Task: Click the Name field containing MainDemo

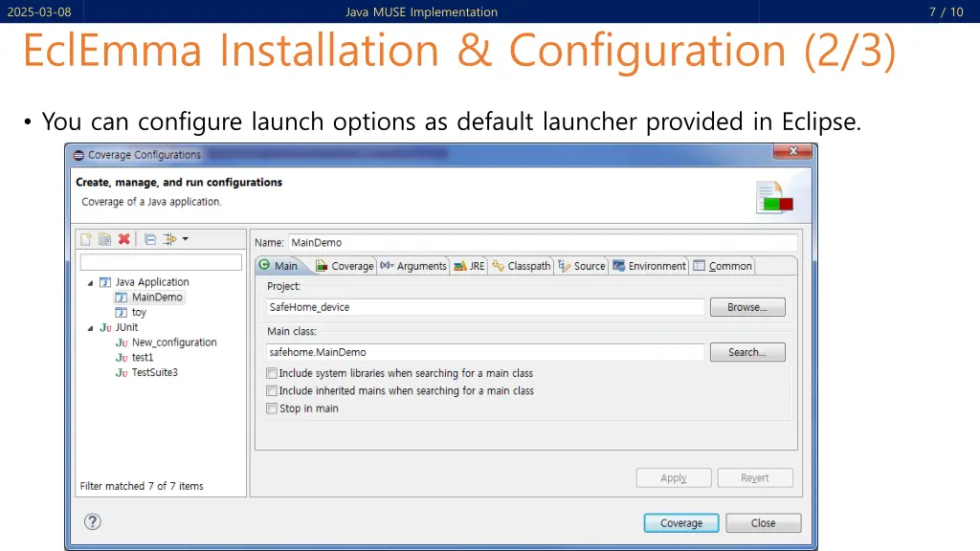Action: [543, 242]
